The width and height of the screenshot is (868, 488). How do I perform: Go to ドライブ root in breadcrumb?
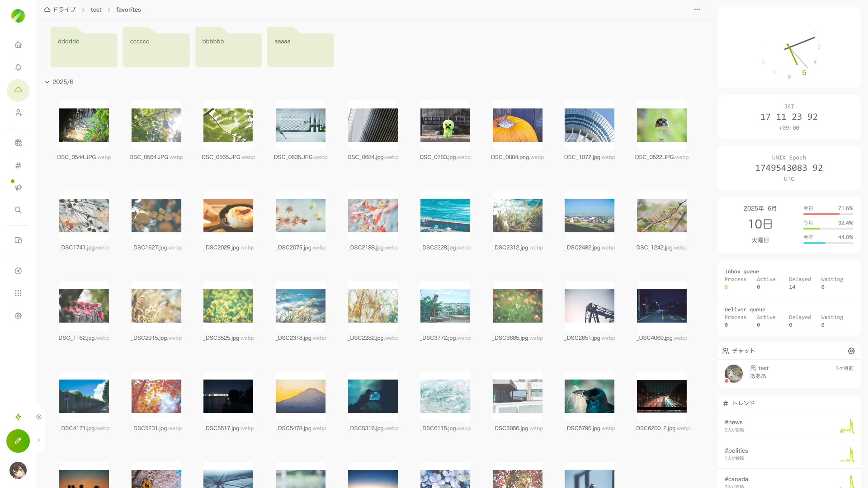pyautogui.click(x=60, y=9)
